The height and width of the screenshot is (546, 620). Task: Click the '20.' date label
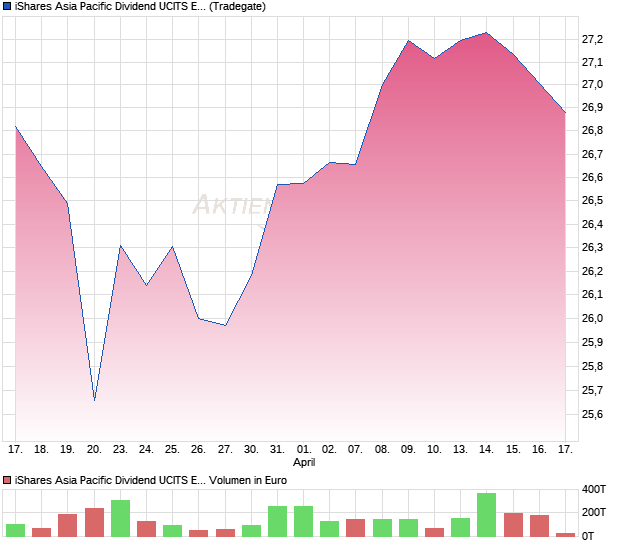94,450
